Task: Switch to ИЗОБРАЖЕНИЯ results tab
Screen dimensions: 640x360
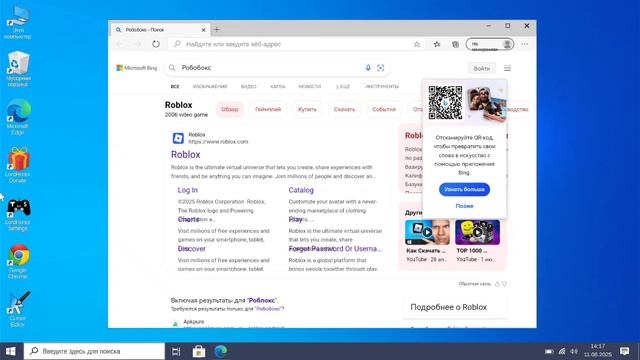Action: pyautogui.click(x=210, y=87)
